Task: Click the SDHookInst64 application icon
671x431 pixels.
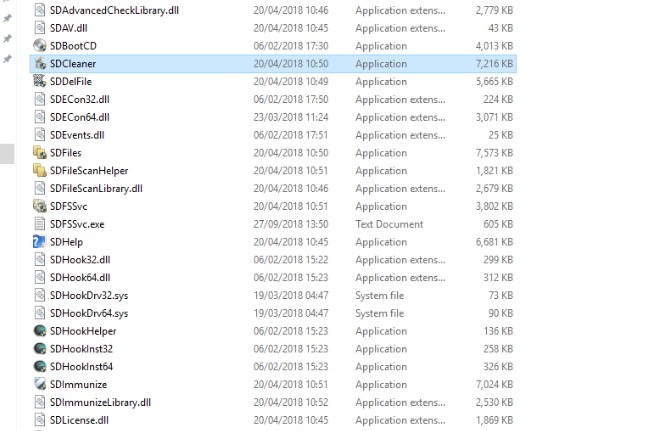Action: (x=40, y=367)
